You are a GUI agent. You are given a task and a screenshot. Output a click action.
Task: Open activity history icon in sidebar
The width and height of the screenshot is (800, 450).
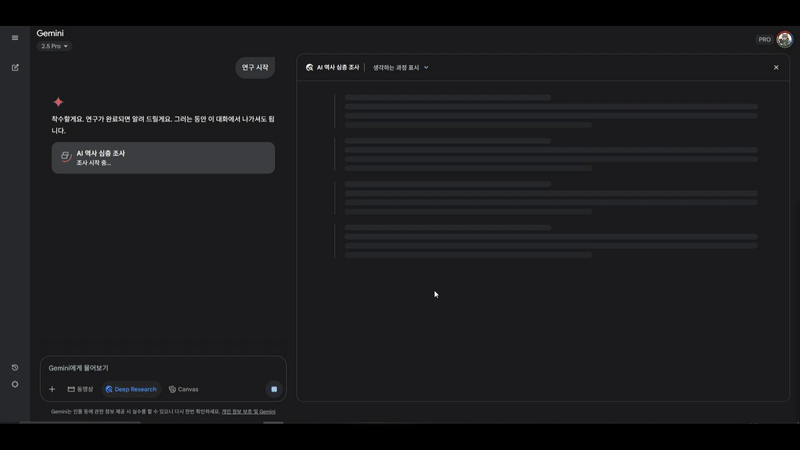15,368
